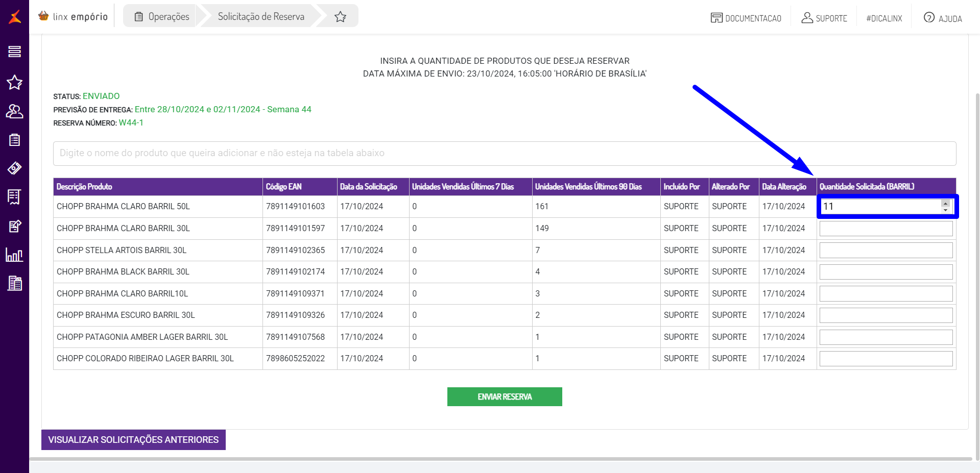
Task: Go to the Operações breadcrumb
Action: (x=162, y=17)
